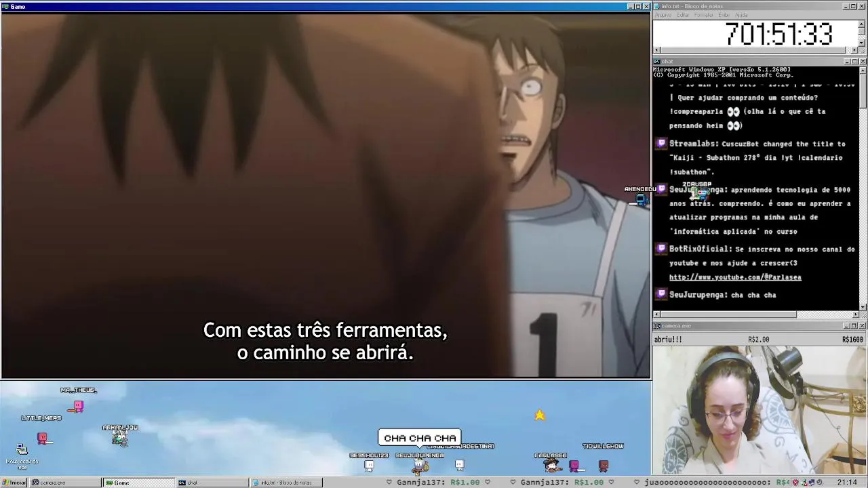The width and height of the screenshot is (868, 488).
Task: Switch to camera.exe in the taskbar
Action: [65, 483]
